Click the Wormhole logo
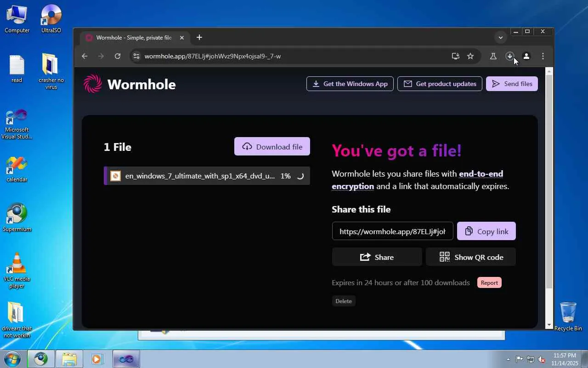Screen dimensions: 588x368 pos(130,84)
